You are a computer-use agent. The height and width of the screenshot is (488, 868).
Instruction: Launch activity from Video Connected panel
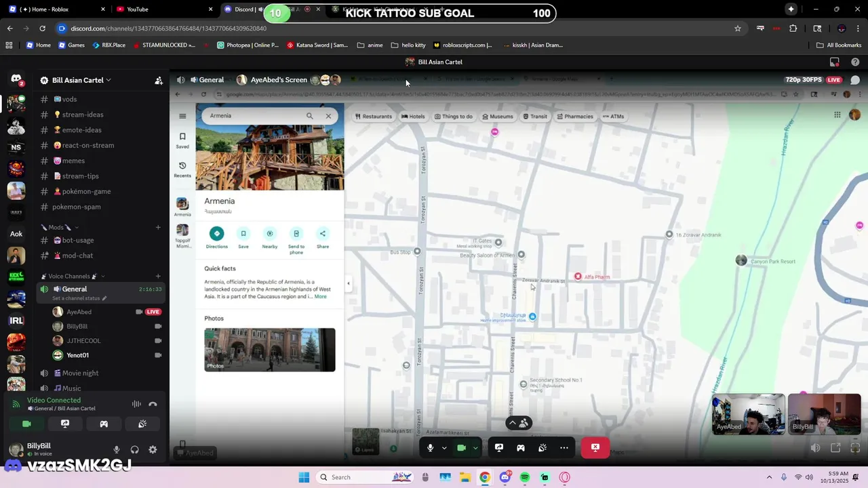pos(104,424)
